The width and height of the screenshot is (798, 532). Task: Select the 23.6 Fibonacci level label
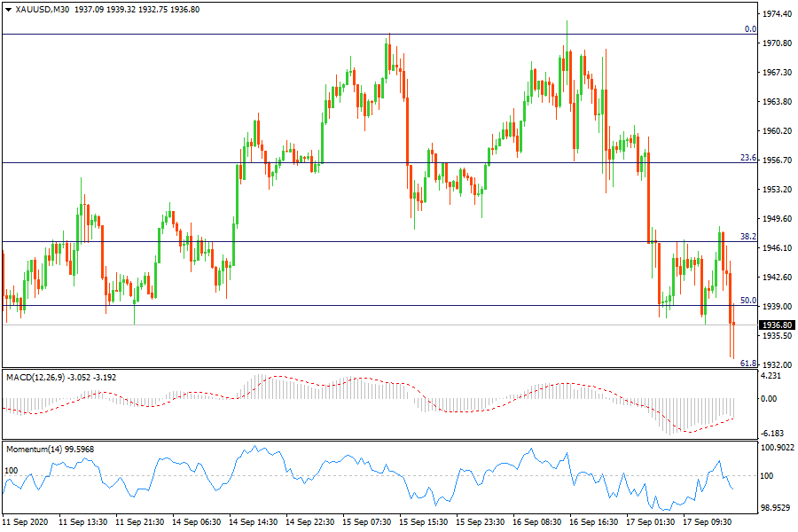tap(747, 158)
